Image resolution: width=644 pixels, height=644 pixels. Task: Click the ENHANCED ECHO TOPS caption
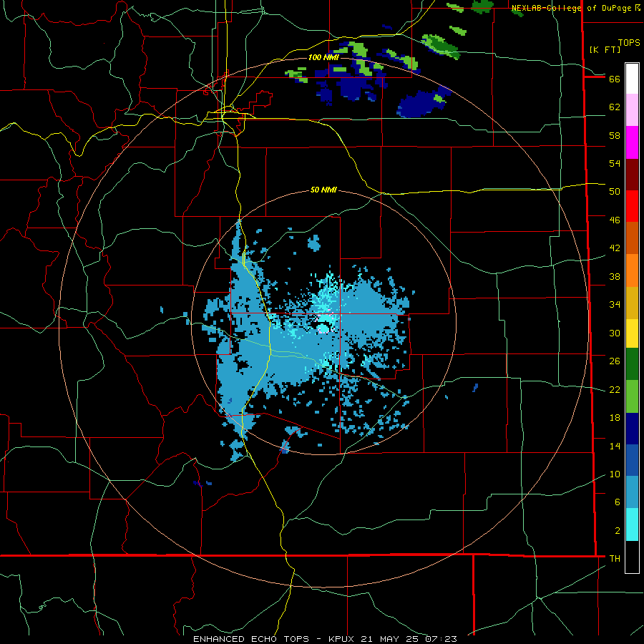click(x=251, y=639)
